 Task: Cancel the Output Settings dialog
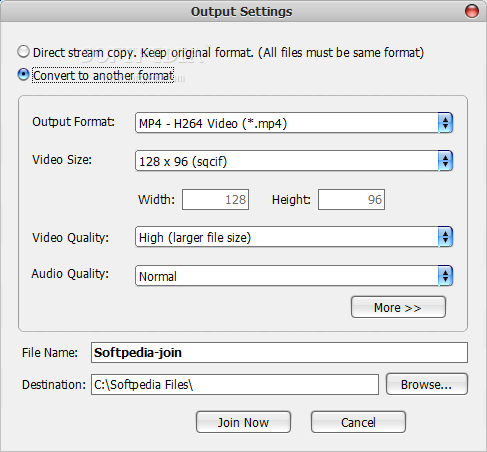tap(358, 422)
